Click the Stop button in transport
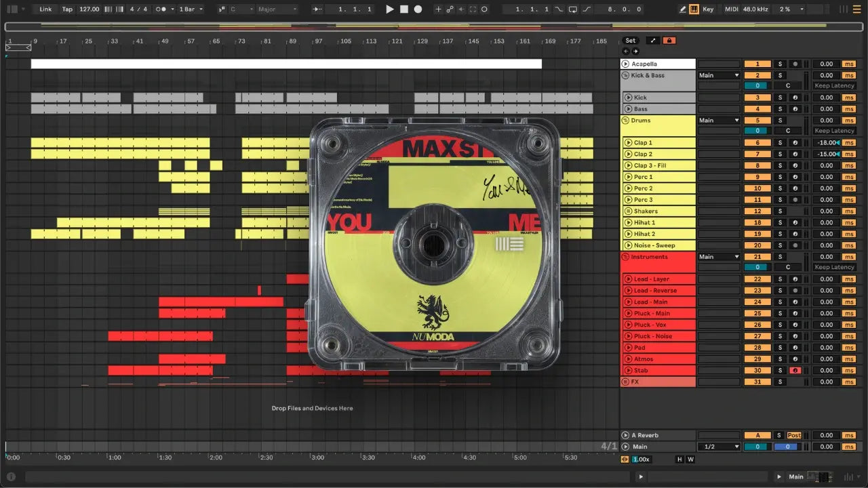Image resolution: width=868 pixels, height=488 pixels. point(403,9)
